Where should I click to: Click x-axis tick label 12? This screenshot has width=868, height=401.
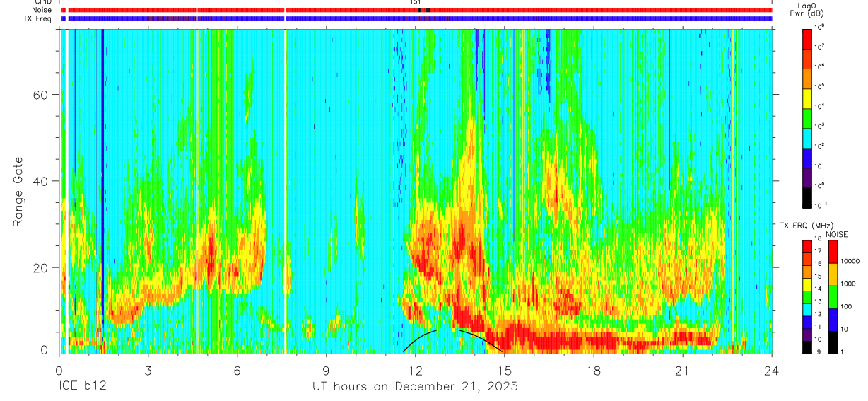416,370
